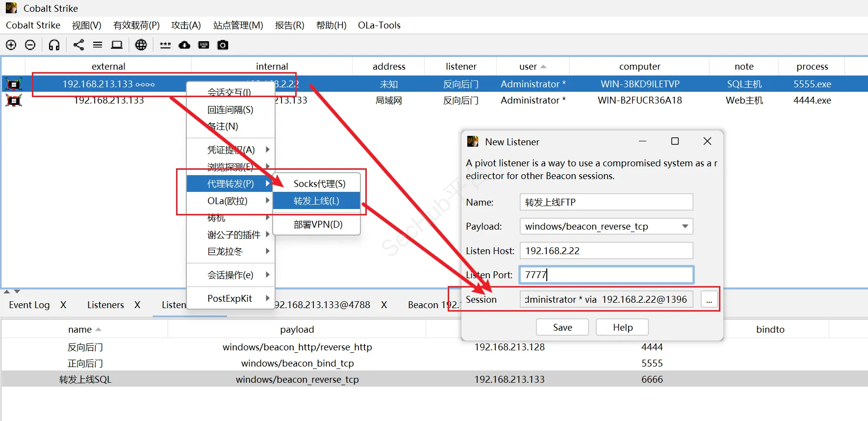
Task: Click the Listen Port input field
Action: pos(606,275)
